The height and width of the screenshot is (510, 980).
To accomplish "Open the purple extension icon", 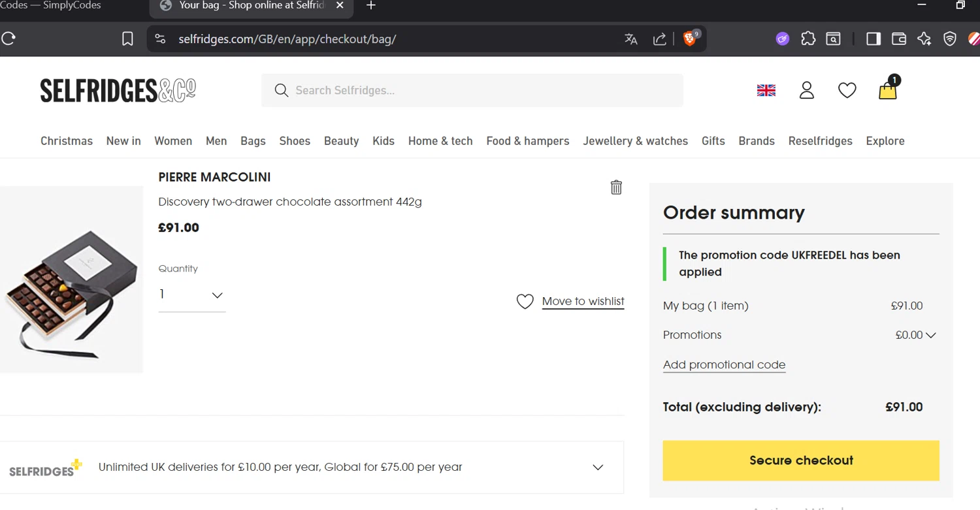I will click(x=783, y=39).
